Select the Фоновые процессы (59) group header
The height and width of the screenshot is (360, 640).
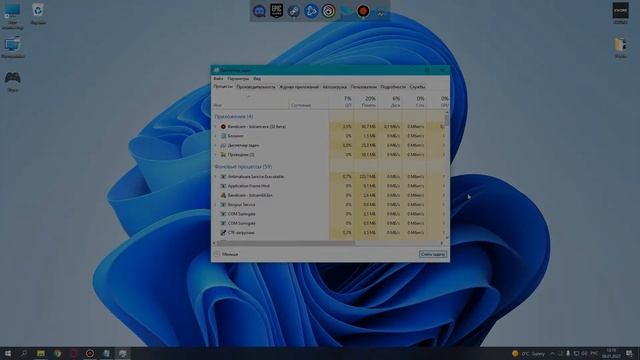243,167
